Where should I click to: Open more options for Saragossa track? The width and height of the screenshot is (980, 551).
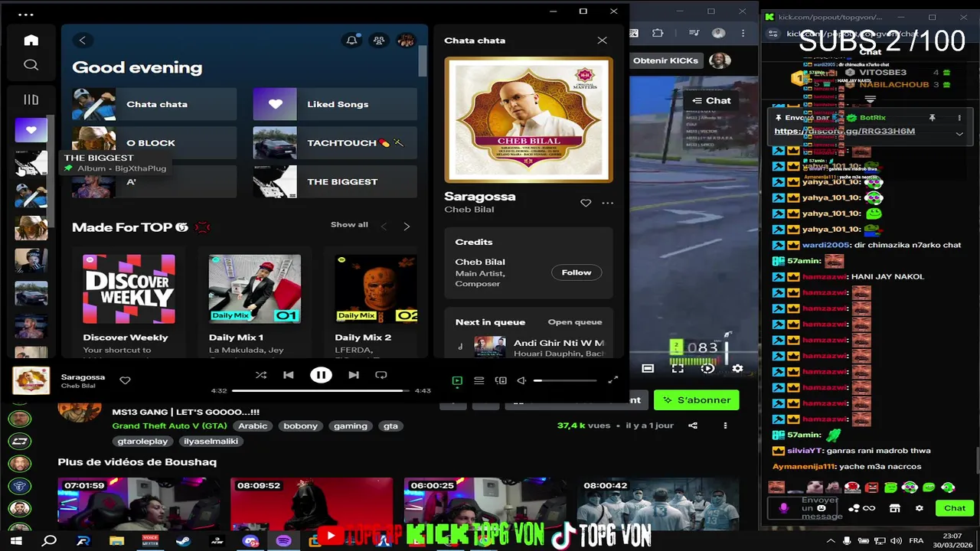tap(608, 203)
